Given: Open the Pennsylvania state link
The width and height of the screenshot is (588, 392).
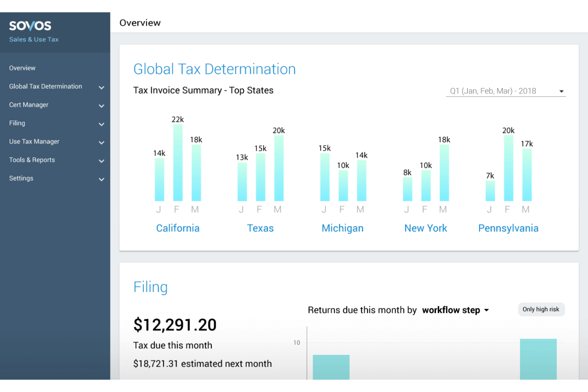Looking at the screenshot, I should coord(508,228).
